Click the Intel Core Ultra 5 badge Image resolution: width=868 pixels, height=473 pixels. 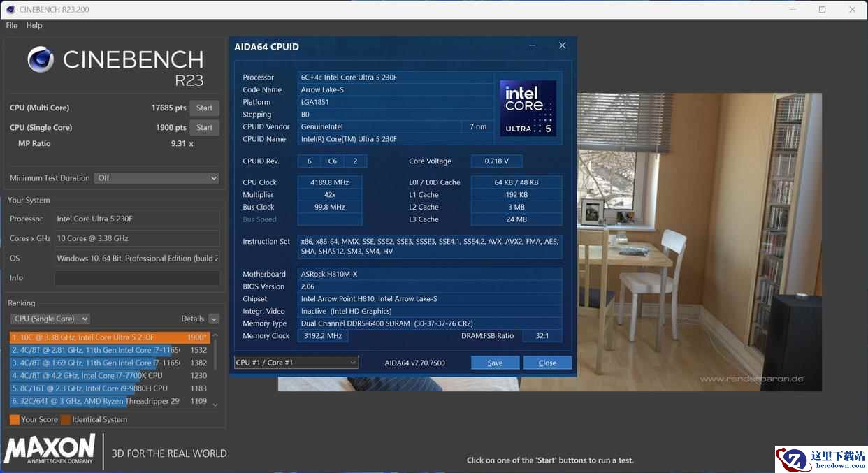click(x=528, y=108)
